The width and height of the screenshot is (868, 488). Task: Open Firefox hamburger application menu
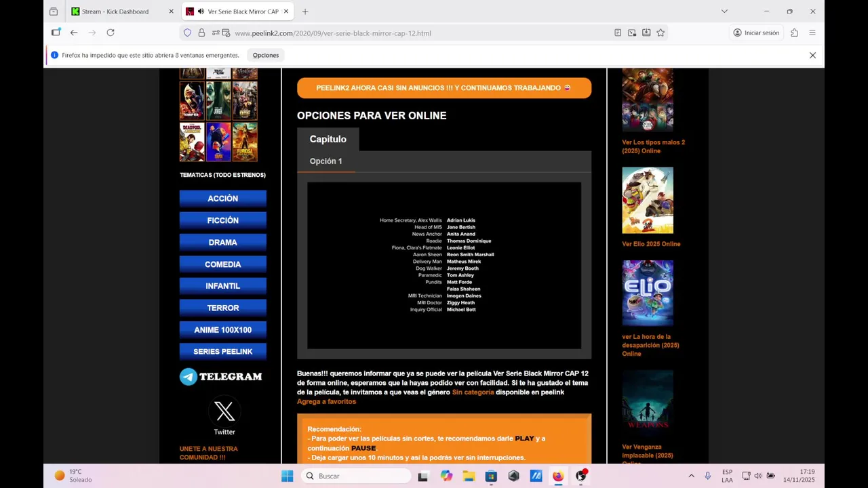pyautogui.click(x=812, y=33)
